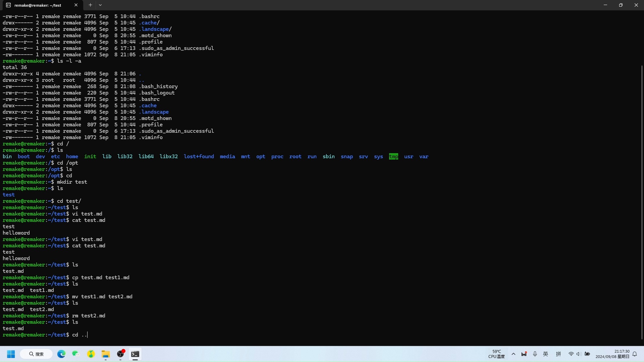Launch Microsoft Edge from the taskbar
644x362 pixels.
(61, 354)
